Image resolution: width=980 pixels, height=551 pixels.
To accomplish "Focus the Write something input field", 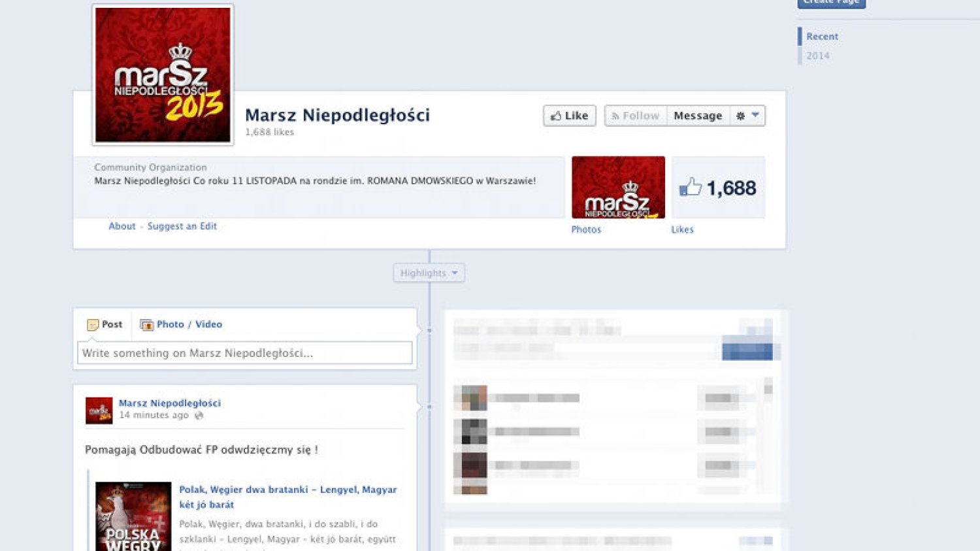I will [245, 353].
